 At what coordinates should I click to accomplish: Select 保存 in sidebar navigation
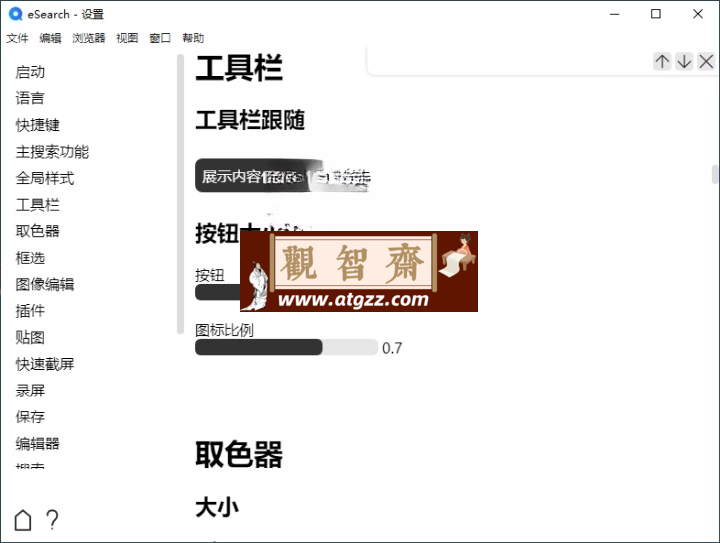click(30, 417)
